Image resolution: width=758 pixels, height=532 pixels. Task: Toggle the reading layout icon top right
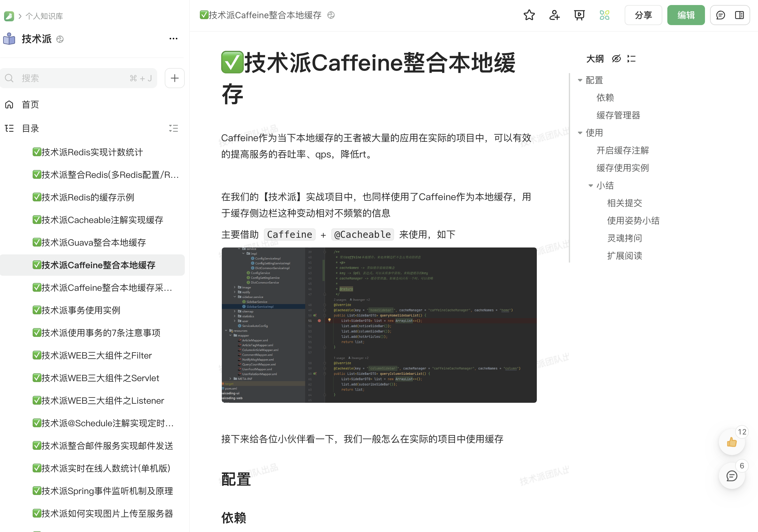point(739,15)
